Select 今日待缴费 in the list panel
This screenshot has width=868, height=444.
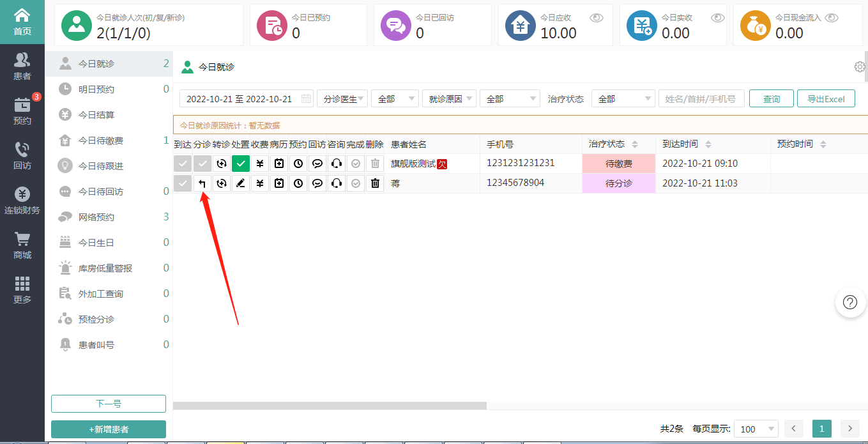tap(109, 141)
